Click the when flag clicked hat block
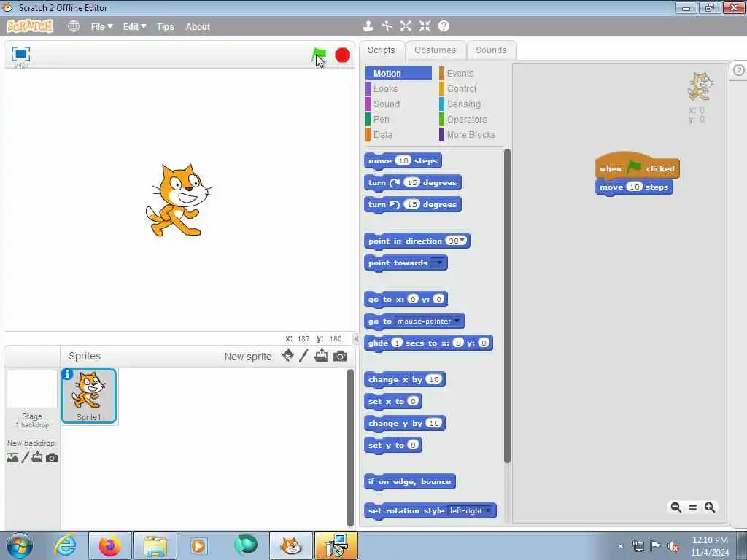Image resolution: width=747 pixels, height=560 pixels. tap(637, 167)
